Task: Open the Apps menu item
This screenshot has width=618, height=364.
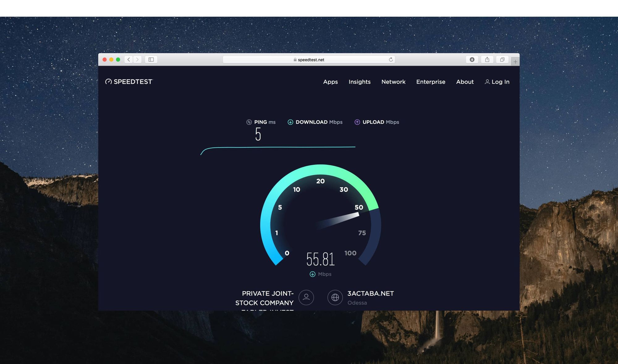Action: [x=330, y=82]
